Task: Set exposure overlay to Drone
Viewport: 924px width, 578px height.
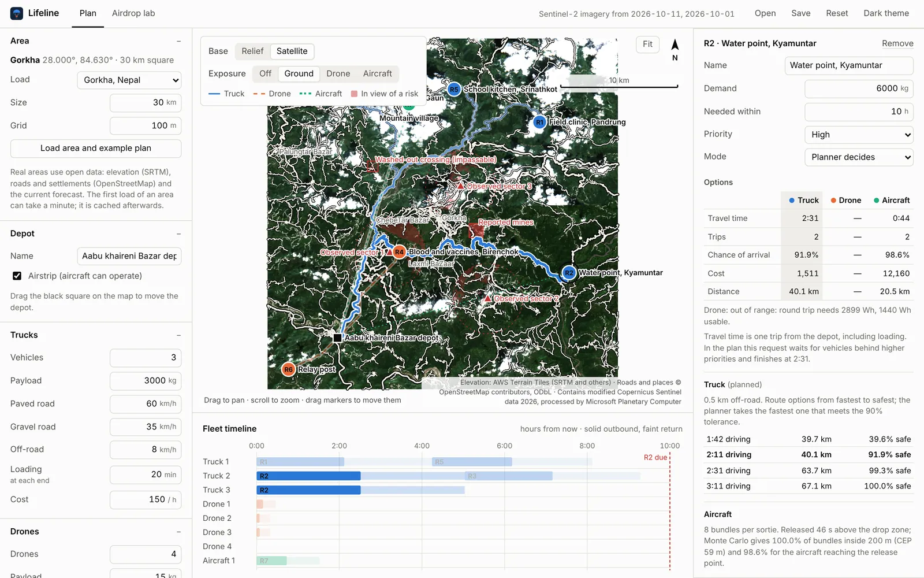Action: point(338,74)
